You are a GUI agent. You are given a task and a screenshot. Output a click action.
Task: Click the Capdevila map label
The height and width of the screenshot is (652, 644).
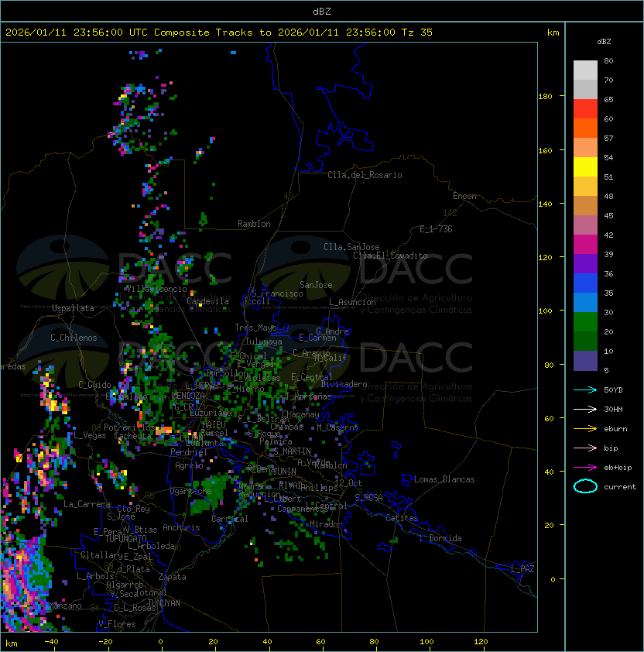(208, 301)
